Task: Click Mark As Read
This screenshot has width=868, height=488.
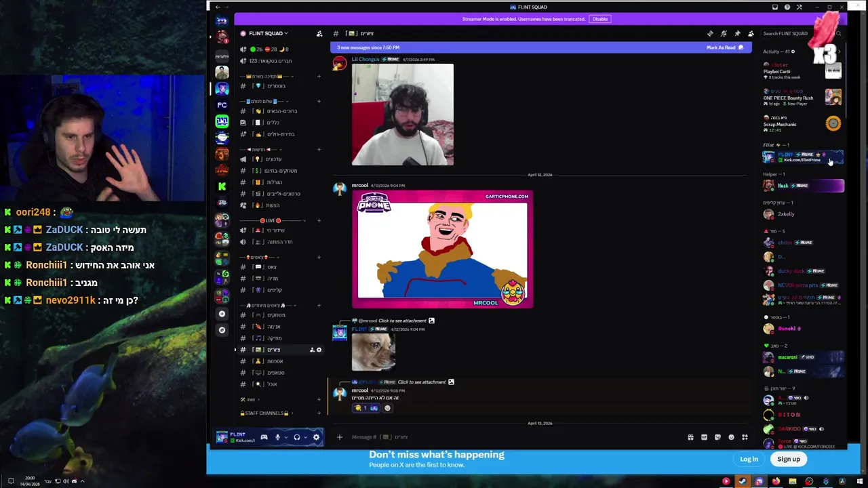Action: 724,47
